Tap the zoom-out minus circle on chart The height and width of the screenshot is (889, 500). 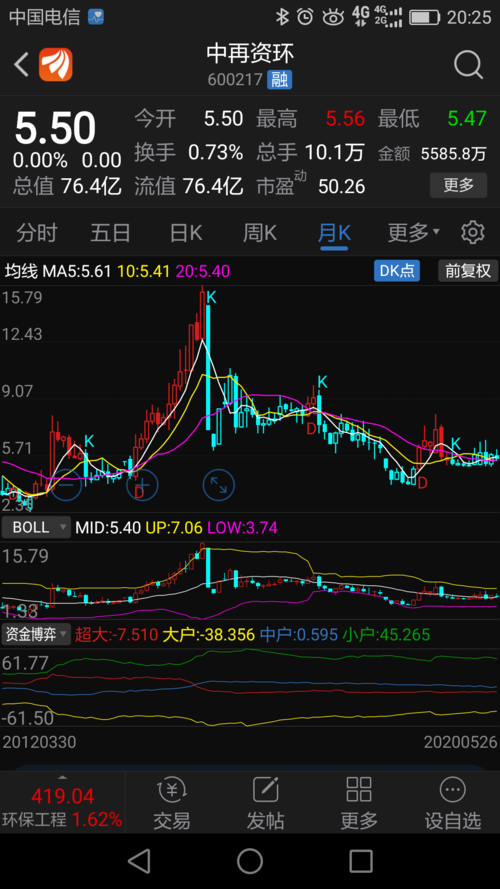click(67, 485)
